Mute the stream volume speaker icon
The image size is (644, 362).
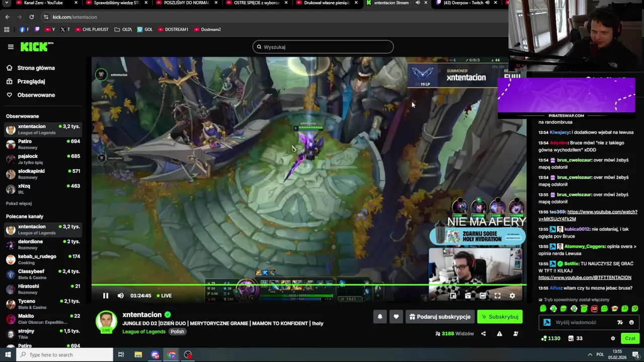[x=121, y=296]
